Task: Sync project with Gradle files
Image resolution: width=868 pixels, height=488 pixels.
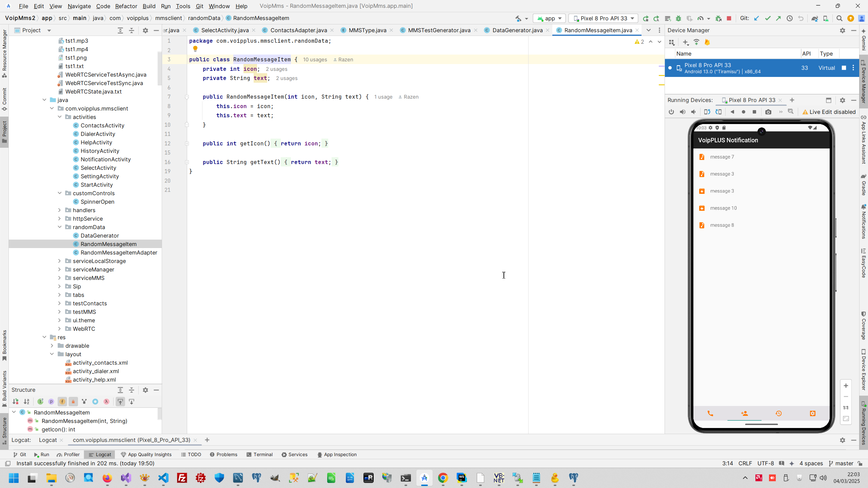Action: 814,18
